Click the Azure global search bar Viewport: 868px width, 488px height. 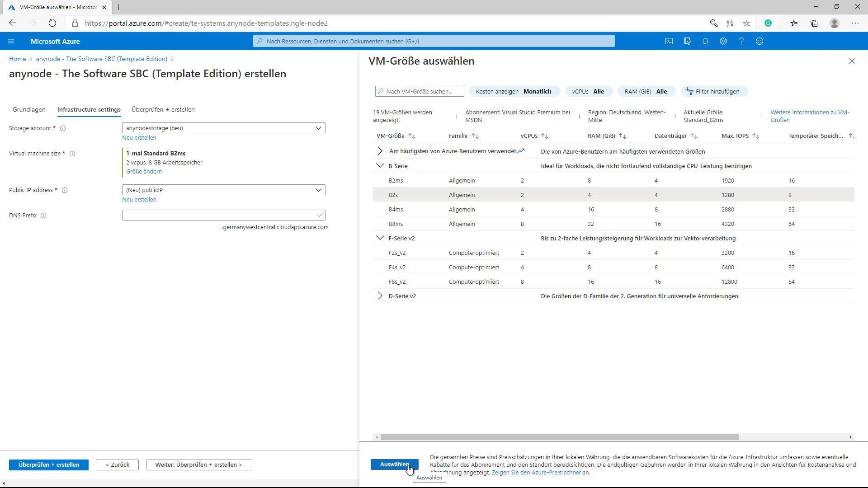[x=434, y=41]
